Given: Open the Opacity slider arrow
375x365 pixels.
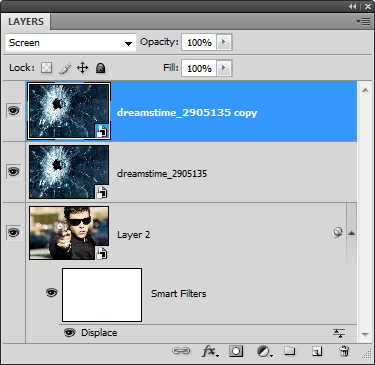Looking at the screenshot, I should tap(224, 42).
